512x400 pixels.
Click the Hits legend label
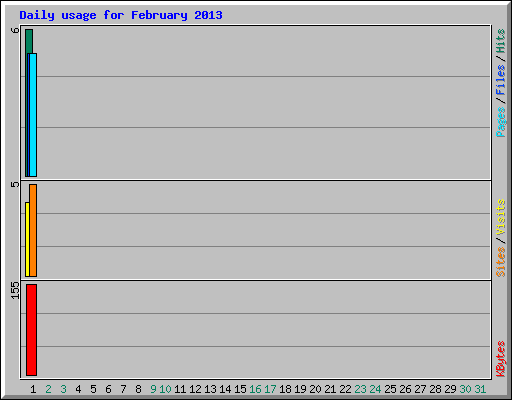[501, 41]
